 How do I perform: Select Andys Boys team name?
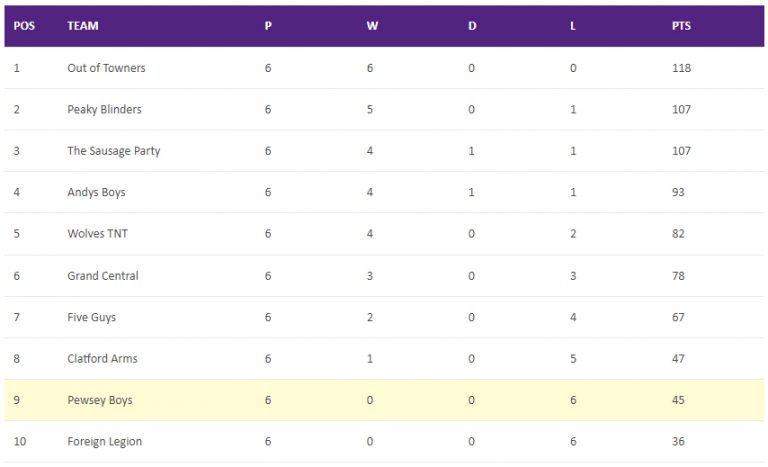[x=96, y=192]
